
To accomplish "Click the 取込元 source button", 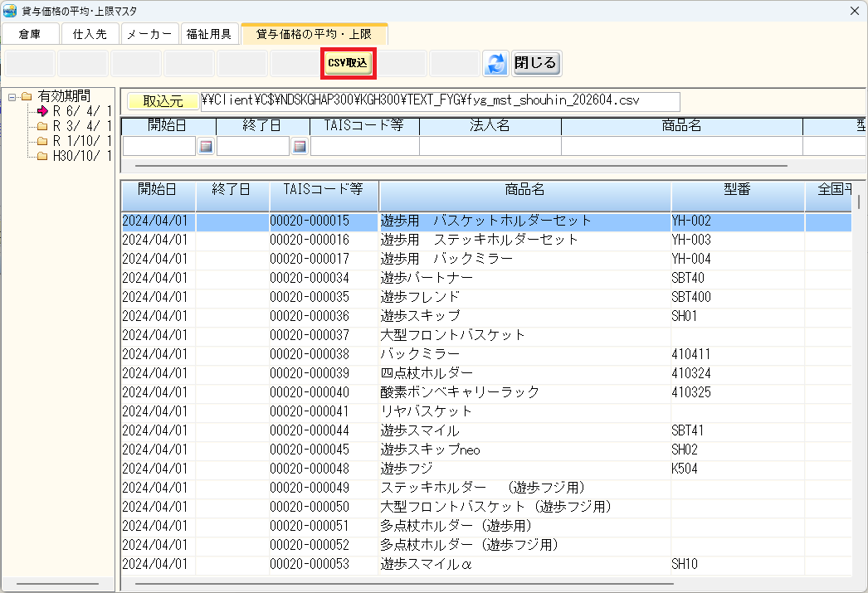I will (163, 101).
